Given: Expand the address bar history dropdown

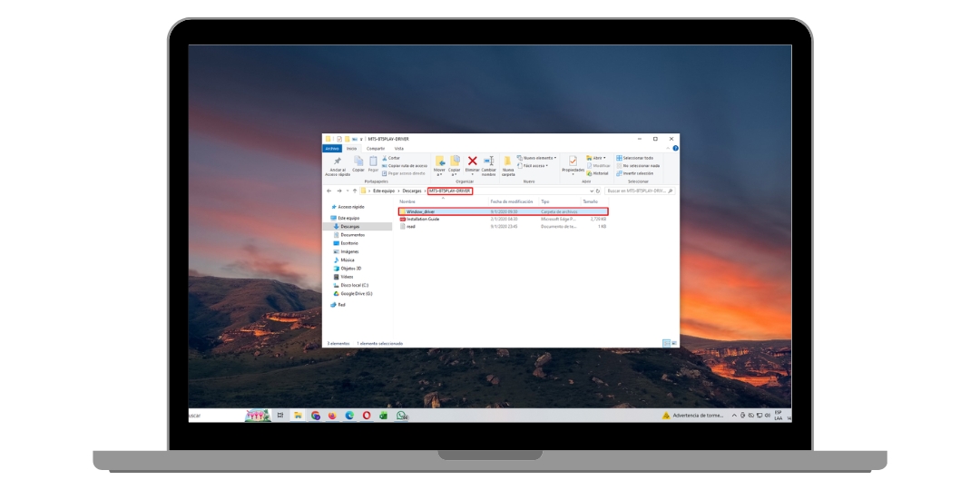Looking at the screenshot, I should click(592, 191).
